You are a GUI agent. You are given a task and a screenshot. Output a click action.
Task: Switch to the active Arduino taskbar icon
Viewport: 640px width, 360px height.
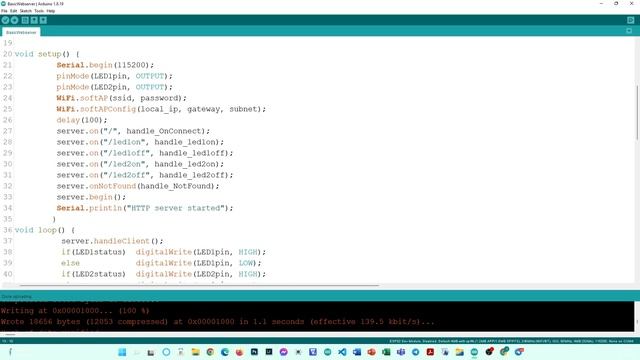tap(474, 352)
